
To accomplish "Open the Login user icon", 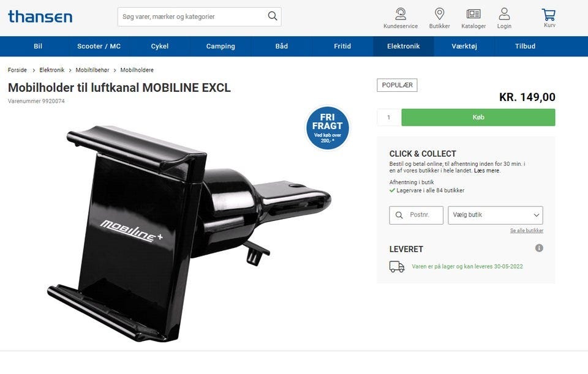I will pos(504,14).
